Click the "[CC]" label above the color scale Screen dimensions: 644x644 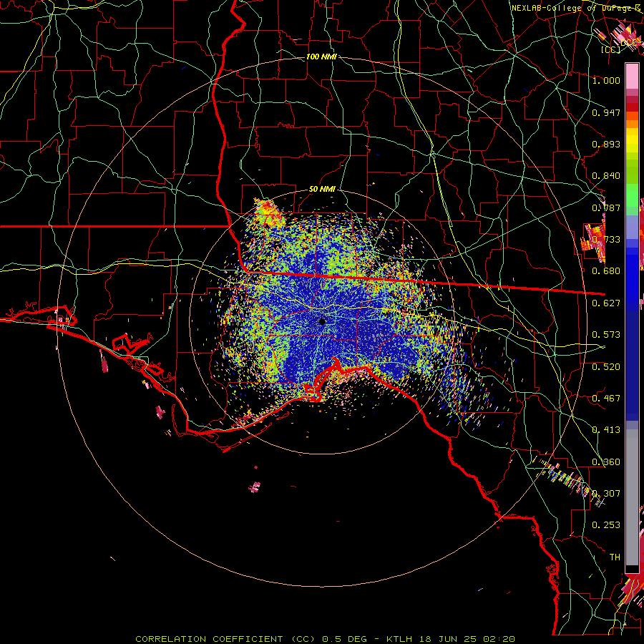[611, 49]
